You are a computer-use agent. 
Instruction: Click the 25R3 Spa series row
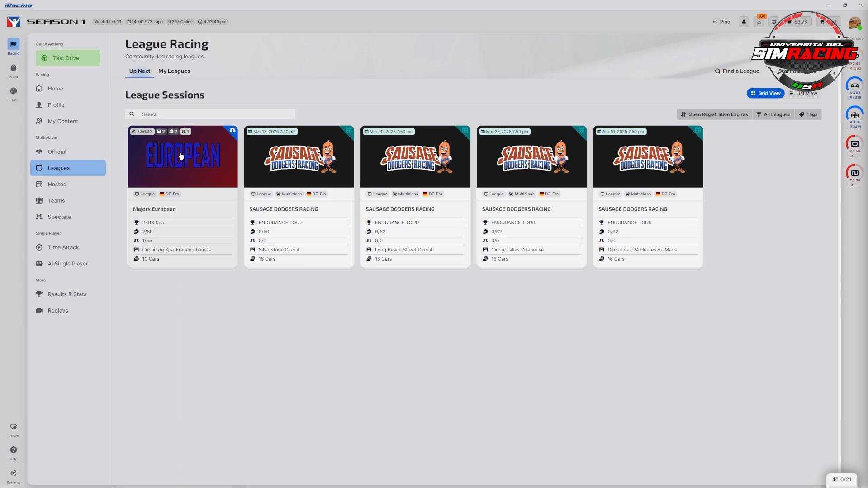[182, 223]
